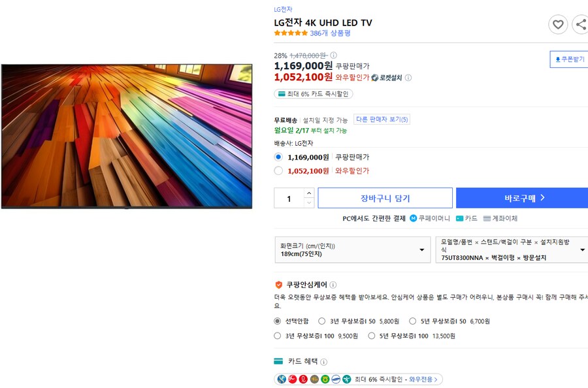Click the 쿠팡안심케어 shield icon

tap(279, 284)
